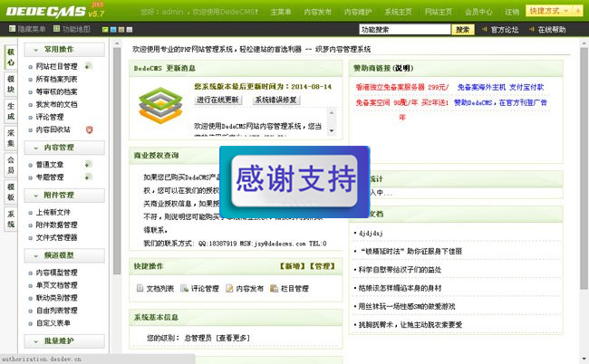Click the 香港独立免备案服务器 sponsor link
The image size is (589, 364).
[x=402, y=87]
